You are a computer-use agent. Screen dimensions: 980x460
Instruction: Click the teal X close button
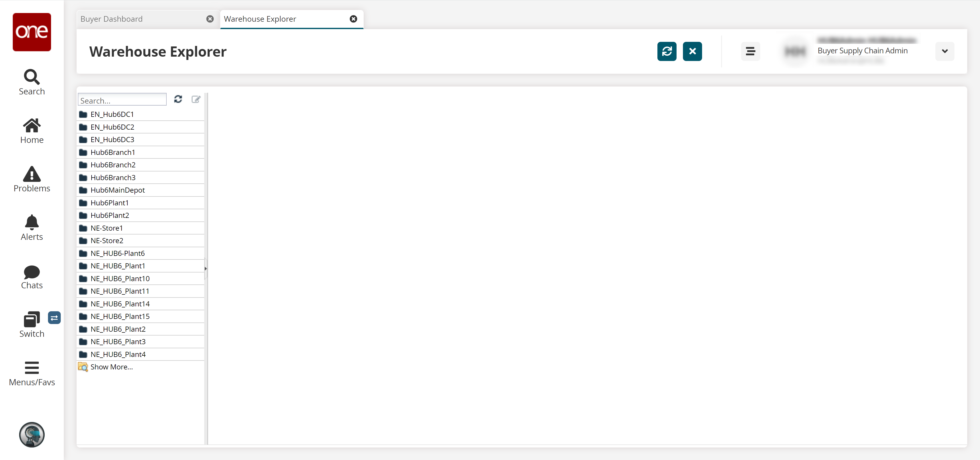[x=692, y=51]
